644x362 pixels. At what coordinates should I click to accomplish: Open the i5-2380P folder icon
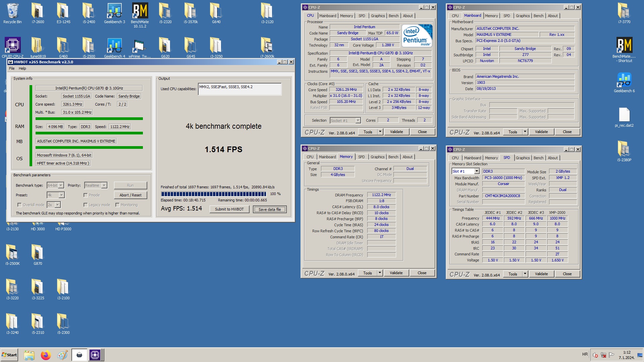tap(624, 152)
